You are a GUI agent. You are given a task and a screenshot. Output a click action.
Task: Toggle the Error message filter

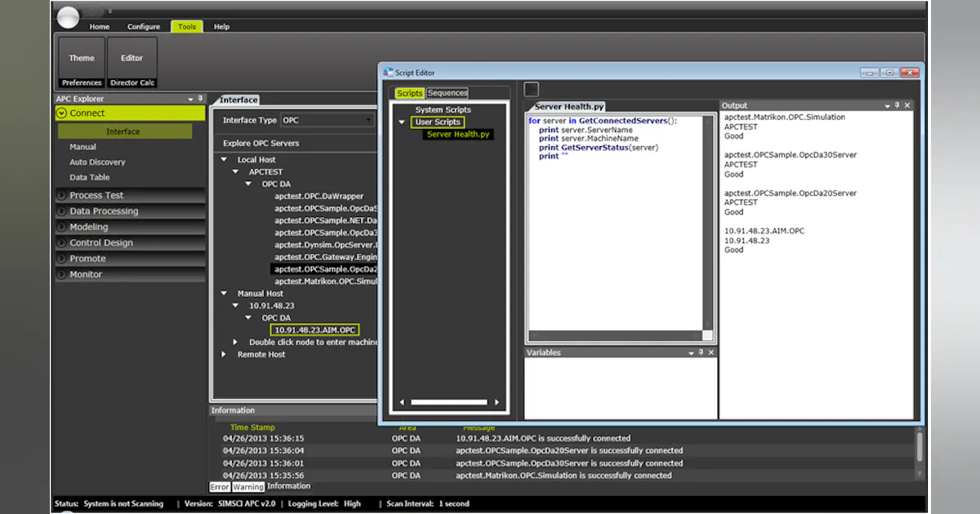[220, 487]
